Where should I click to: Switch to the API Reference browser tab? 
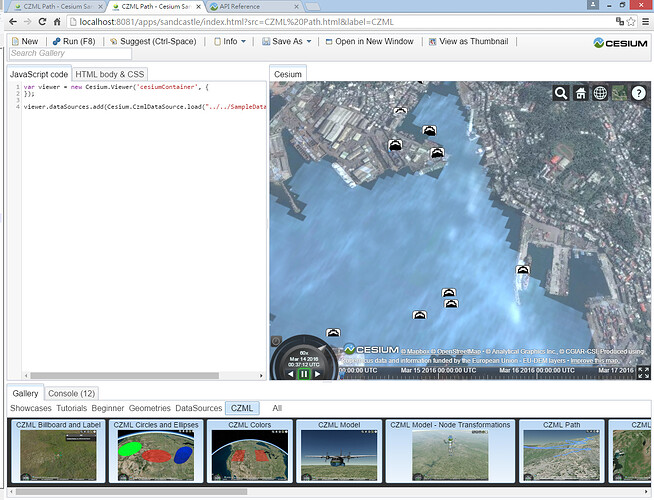[254, 7]
